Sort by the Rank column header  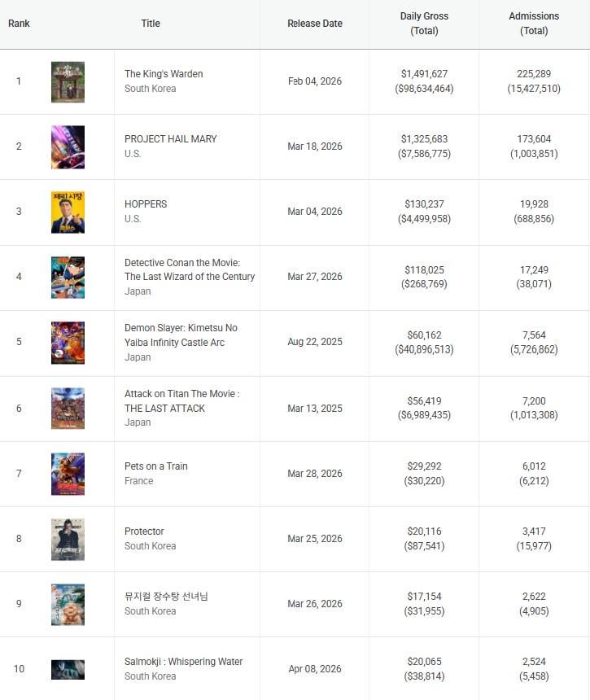tap(19, 24)
